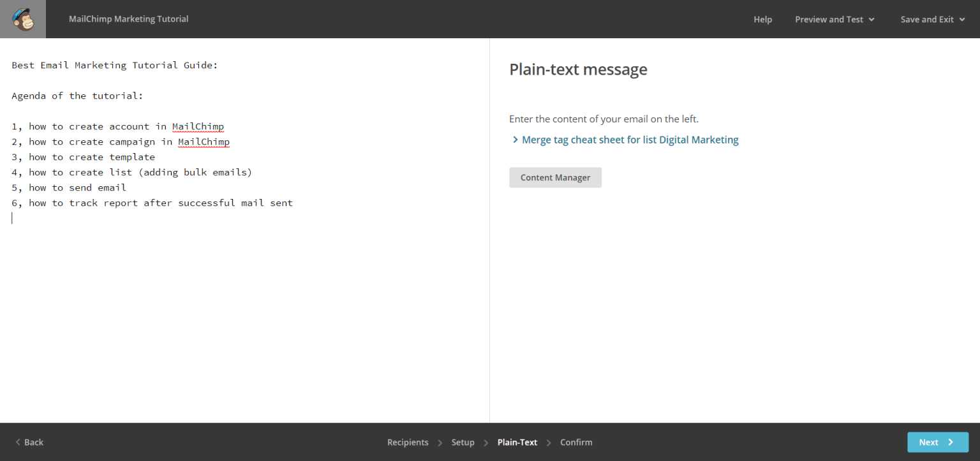The height and width of the screenshot is (461, 980).
Task: Open the Save and Exit dropdown
Action: point(932,19)
